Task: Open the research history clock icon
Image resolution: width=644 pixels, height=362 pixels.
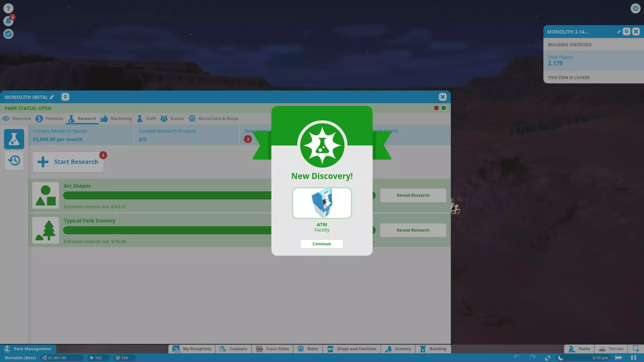Action: (x=14, y=160)
